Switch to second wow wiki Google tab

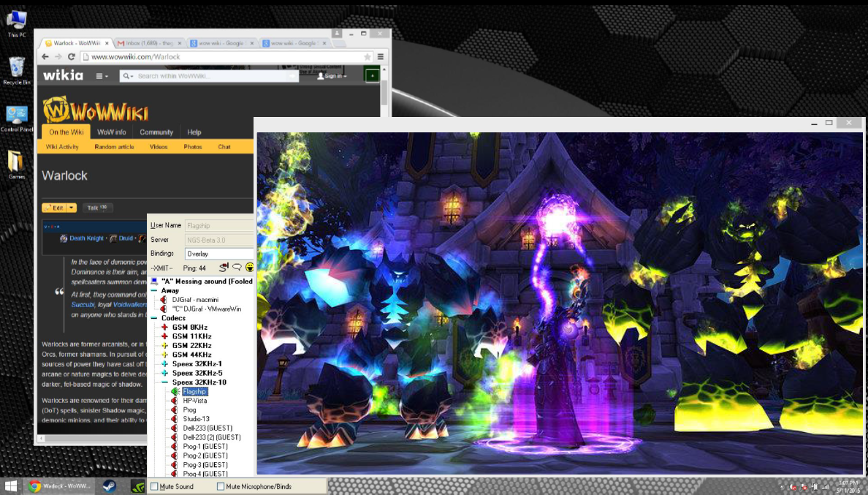tap(295, 42)
